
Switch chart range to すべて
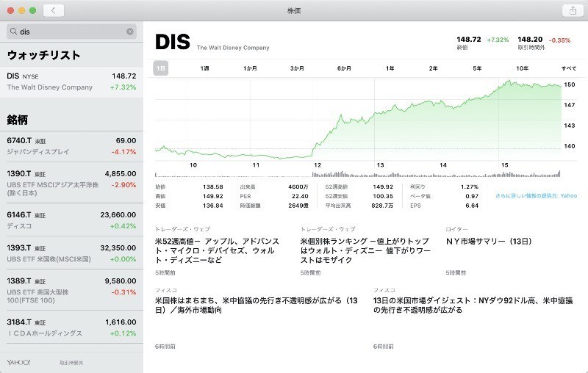tap(569, 68)
